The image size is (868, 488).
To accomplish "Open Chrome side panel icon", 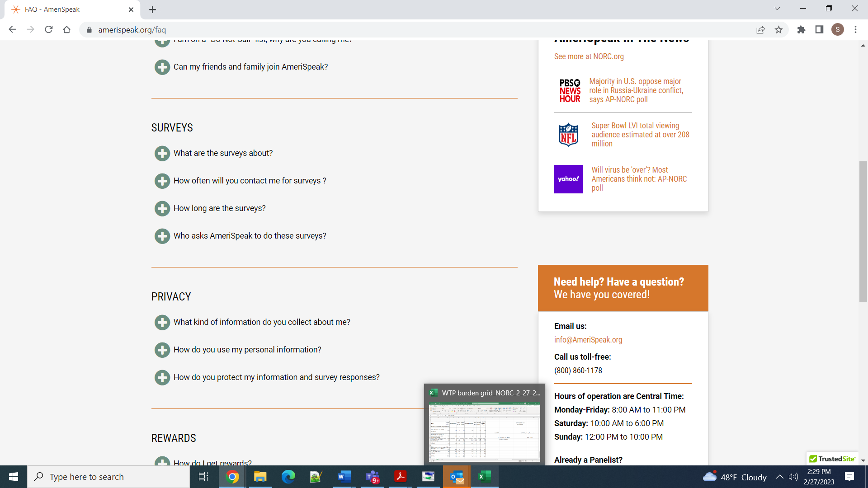I will 819,30.
